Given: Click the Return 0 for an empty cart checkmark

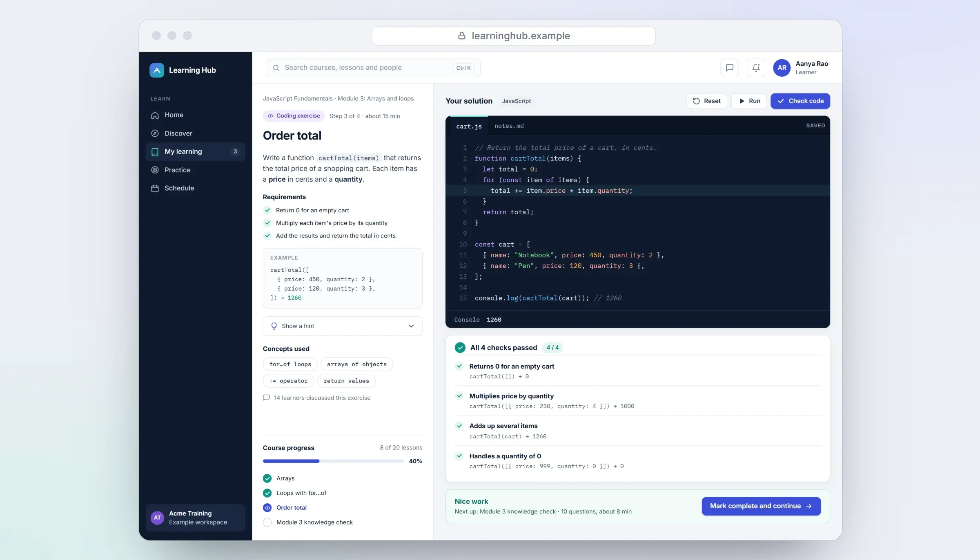Looking at the screenshot, I should [x=267, y=211].
